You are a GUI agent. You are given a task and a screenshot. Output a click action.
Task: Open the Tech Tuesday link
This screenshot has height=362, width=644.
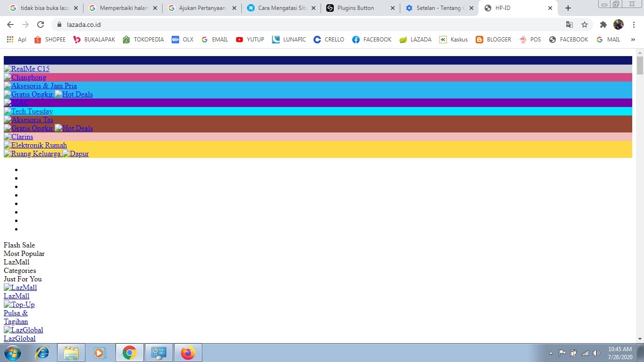click(x=28, y=111)
